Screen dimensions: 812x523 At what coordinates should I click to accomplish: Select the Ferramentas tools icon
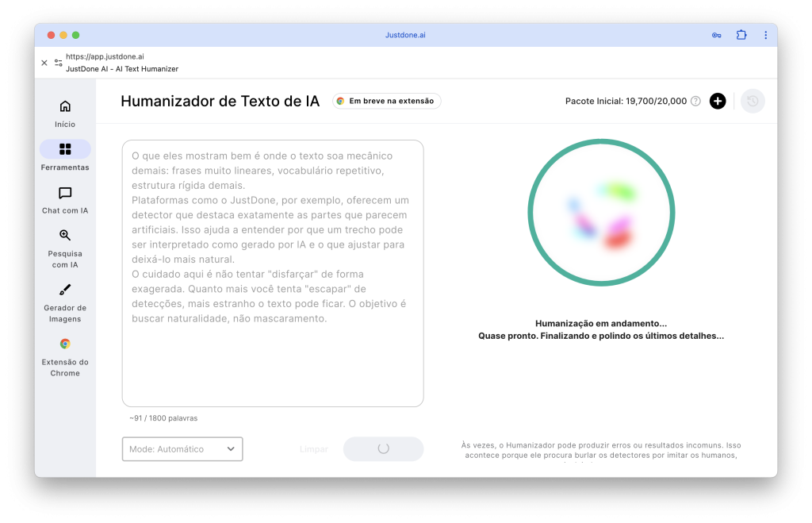(65, 149)
